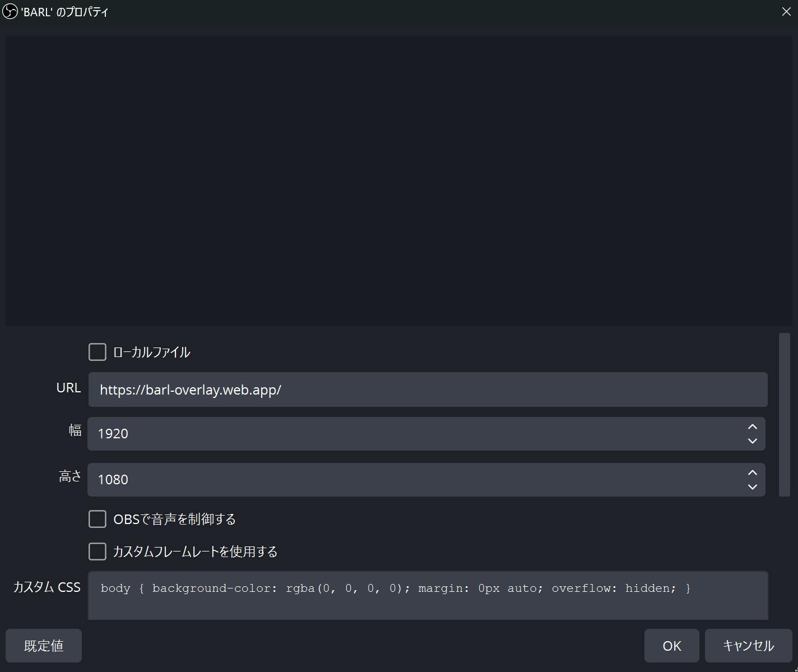Decrease 高さ value with down arrow
The width and height of the screenshot is (798, 672).
pos(752,487)
